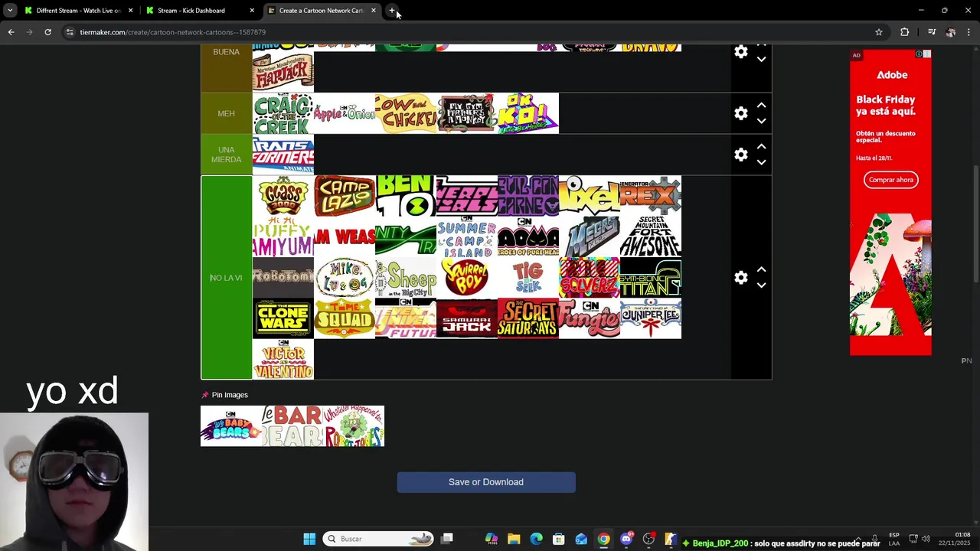The image size is (980, 551).
Task: Click the UNA MIERDA tier label
Action: click(x=226, y=155)
